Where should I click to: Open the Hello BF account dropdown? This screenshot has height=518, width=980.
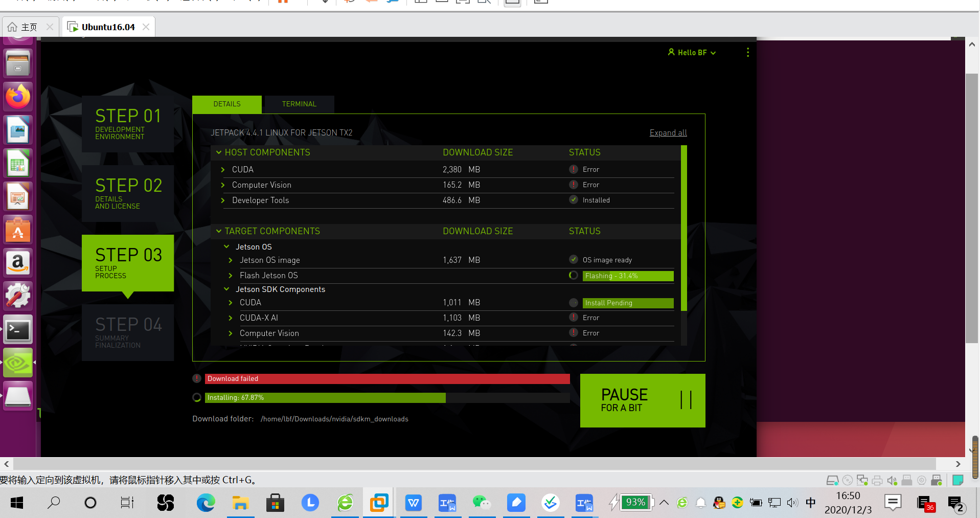(692, 52)
